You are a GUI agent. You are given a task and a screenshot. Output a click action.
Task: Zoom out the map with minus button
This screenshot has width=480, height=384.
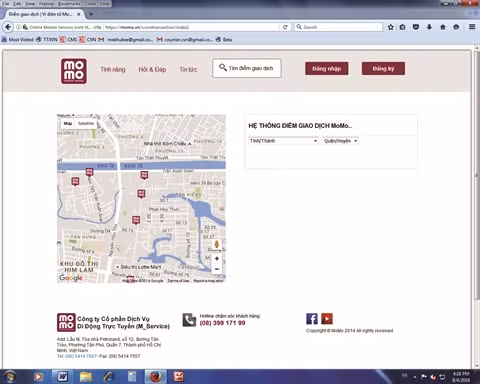(217, 269)
